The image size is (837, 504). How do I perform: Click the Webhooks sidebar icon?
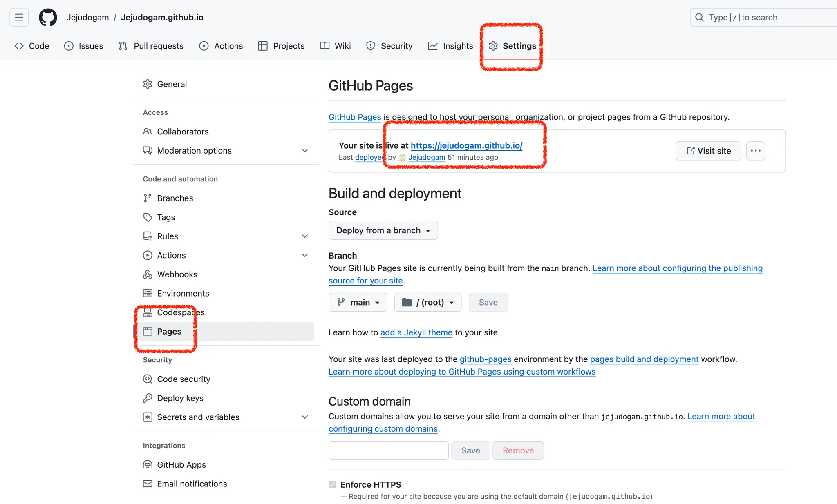148,274
